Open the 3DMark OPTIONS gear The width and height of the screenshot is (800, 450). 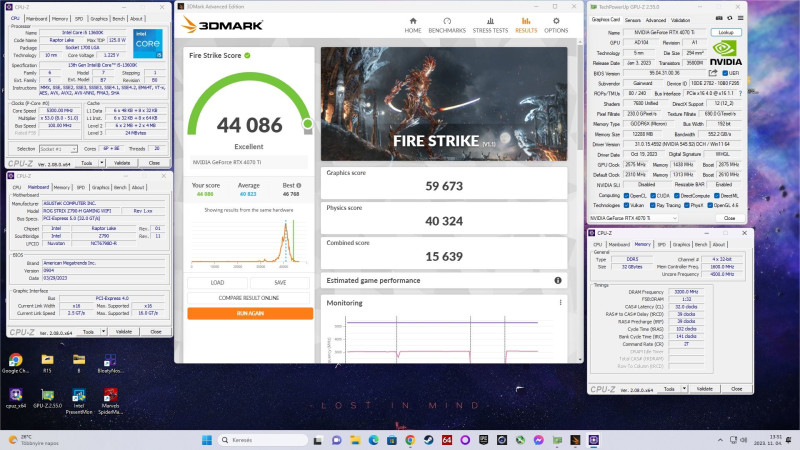click(x=556, y=25)
